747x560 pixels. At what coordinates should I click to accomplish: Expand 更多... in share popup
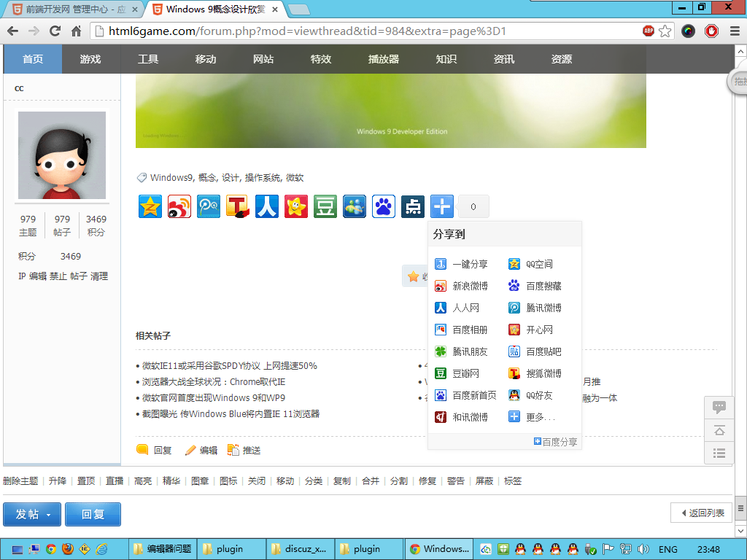pos(532,417)
